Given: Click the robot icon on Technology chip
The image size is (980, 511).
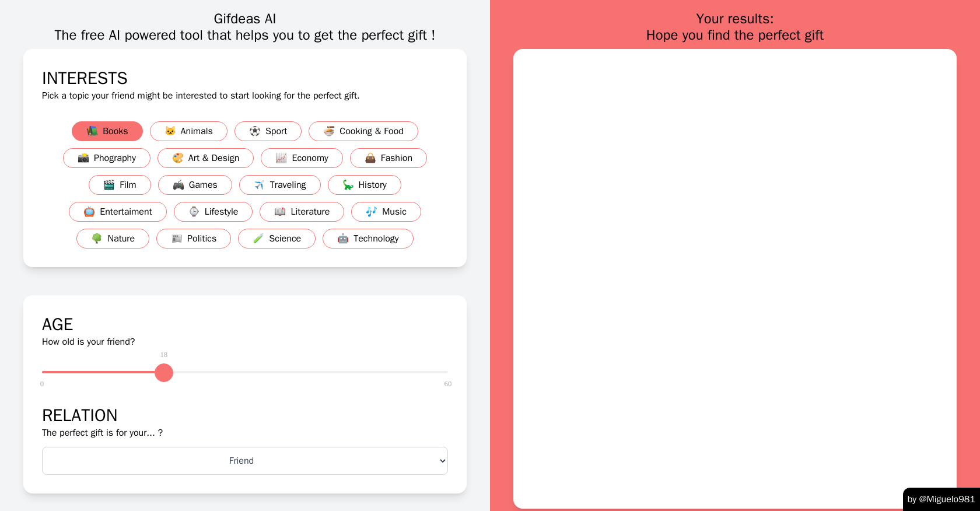Looking at the screenshot, I should tap(343, 239).
